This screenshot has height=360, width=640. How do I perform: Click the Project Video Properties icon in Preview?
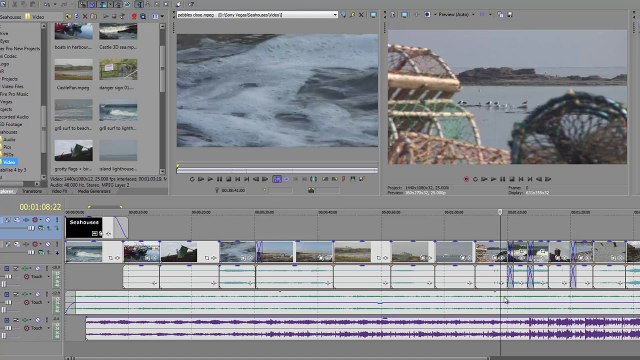393,15
